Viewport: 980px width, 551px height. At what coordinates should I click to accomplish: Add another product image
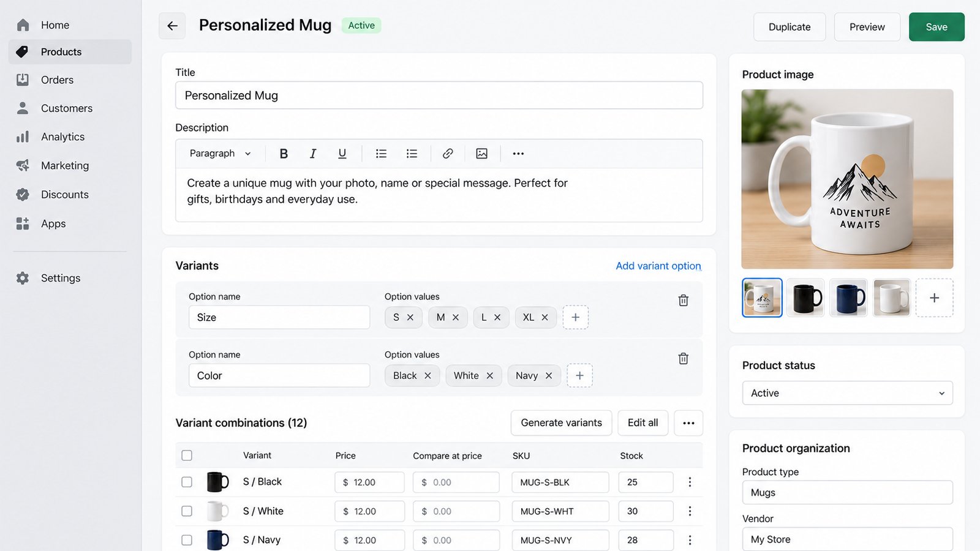935,298
